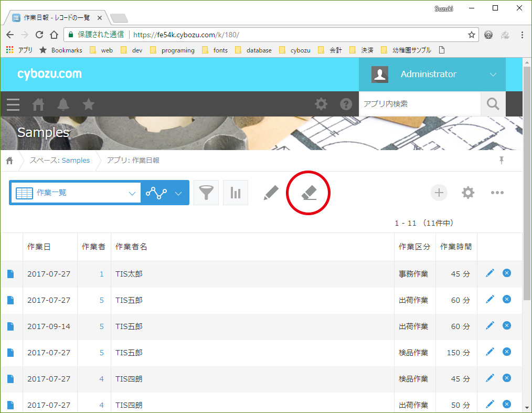Open the hamburger menu in the dark bar
This screenshot has width=532, height=413.
coord(13,104)
